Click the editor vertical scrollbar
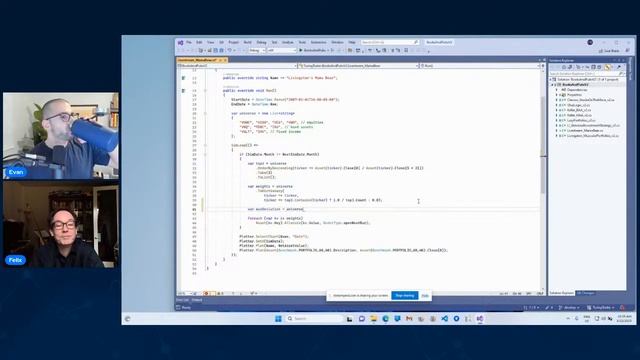The width and height of the screenshot is (640, 360). 543,180
